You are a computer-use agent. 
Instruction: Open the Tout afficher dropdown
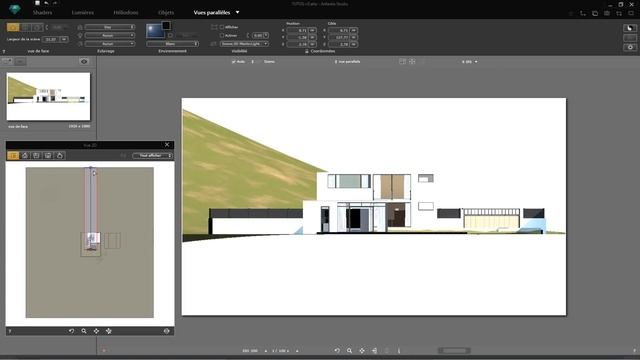click(152, 156)
